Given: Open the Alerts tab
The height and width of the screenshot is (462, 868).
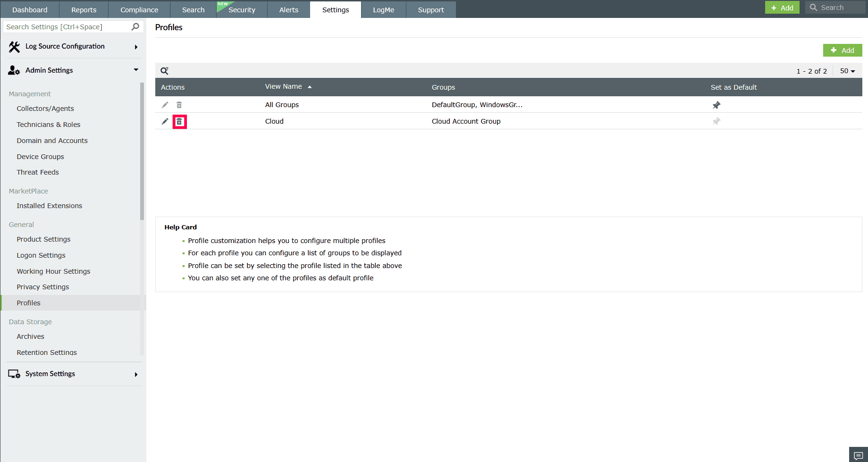Looking at the screenshot, I should point(289,9).
